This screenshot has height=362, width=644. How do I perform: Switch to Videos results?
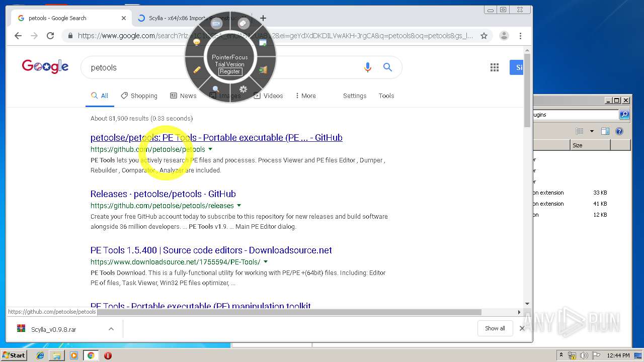click(268, 96)
